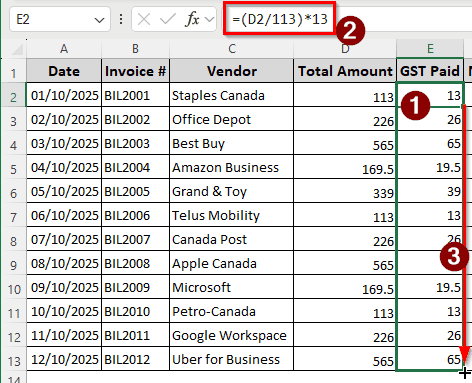Viewport: 472px width, 383px height.
Task: Select row 10 header
Action: pyautogui.click(x=13, y=287)
